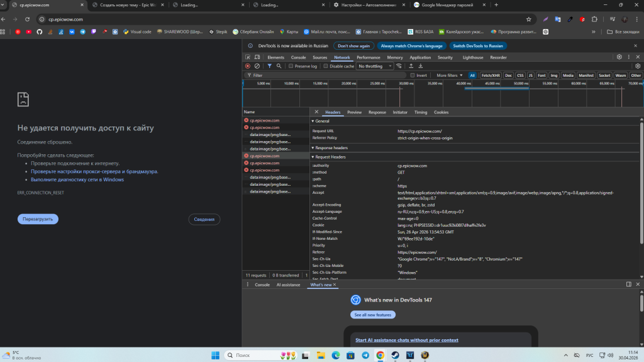Open the Response tab of request
The height and width of the screenshot is (362, 644).
[x=377, y=112]
